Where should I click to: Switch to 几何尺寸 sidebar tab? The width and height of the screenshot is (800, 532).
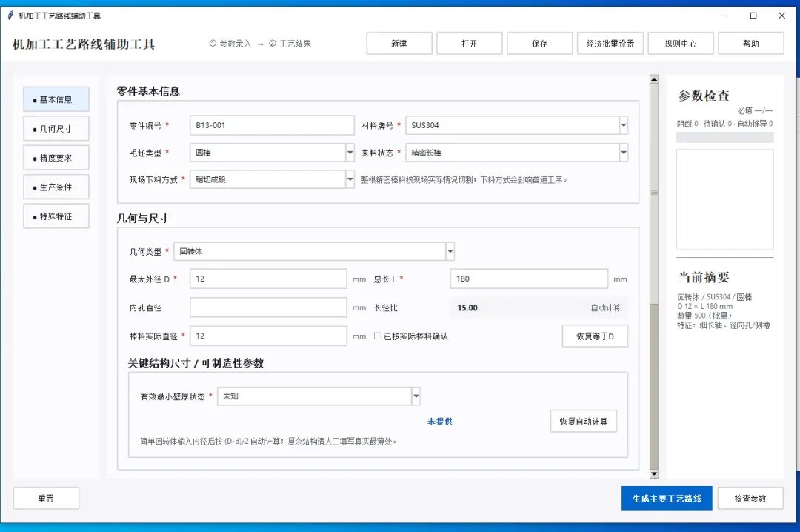pos(56,129)
